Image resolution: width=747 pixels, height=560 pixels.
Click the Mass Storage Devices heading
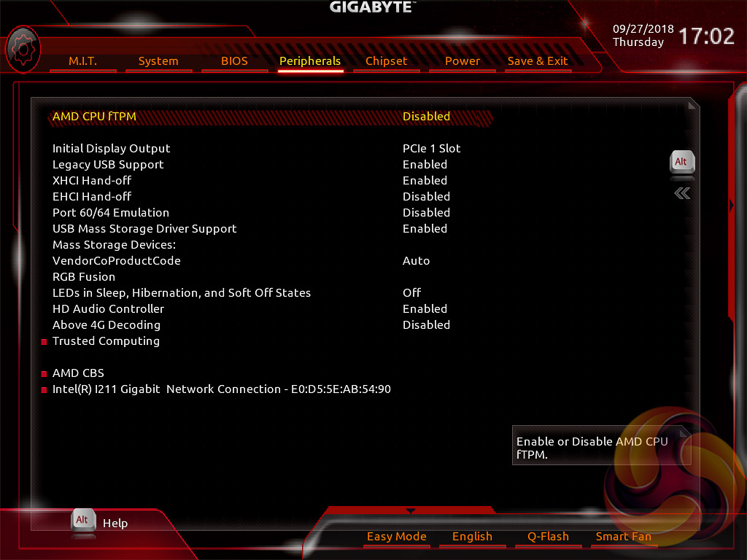tap(114, 245)
